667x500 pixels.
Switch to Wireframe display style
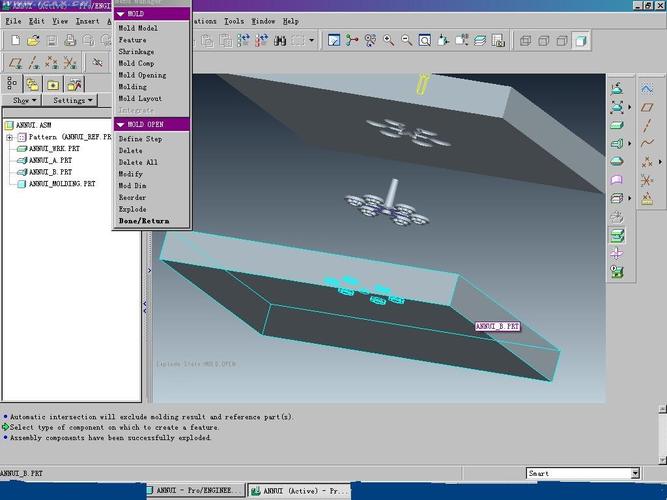(x=525, y=41)
